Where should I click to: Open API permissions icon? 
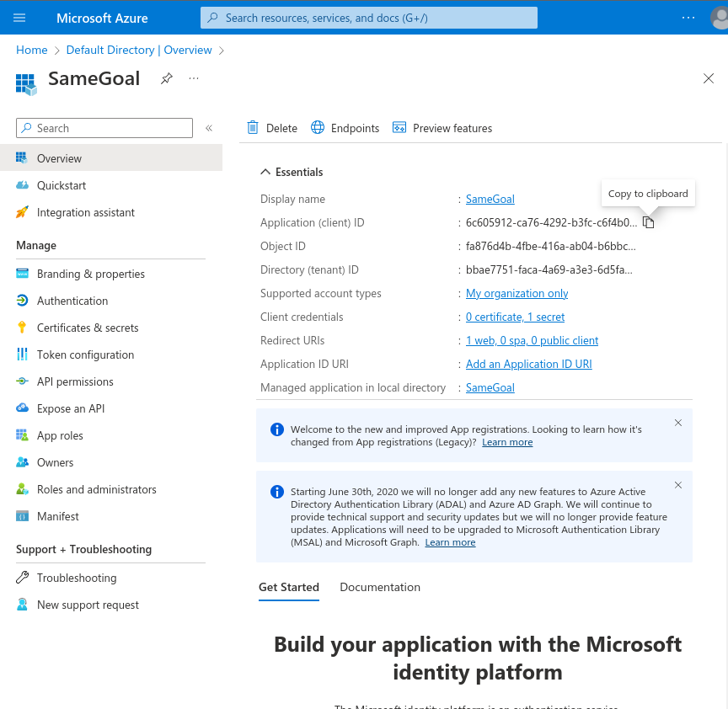pos(22,381)
